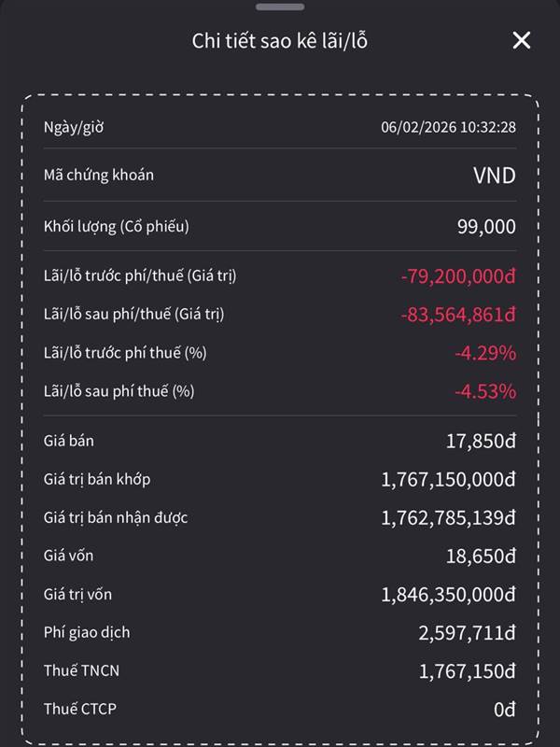This screenshot has height=747, width=560.
Task: Click the 'Thuế TNCN' label
Action: pyautogui.click(x=81, y=670)
